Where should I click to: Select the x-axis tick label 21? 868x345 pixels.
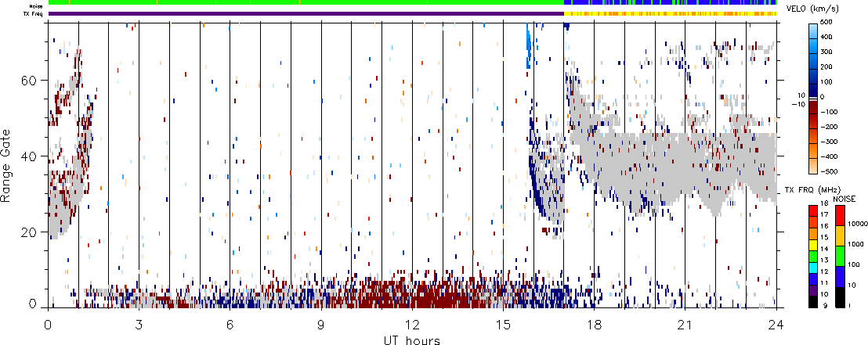click(x=685, y=325)
